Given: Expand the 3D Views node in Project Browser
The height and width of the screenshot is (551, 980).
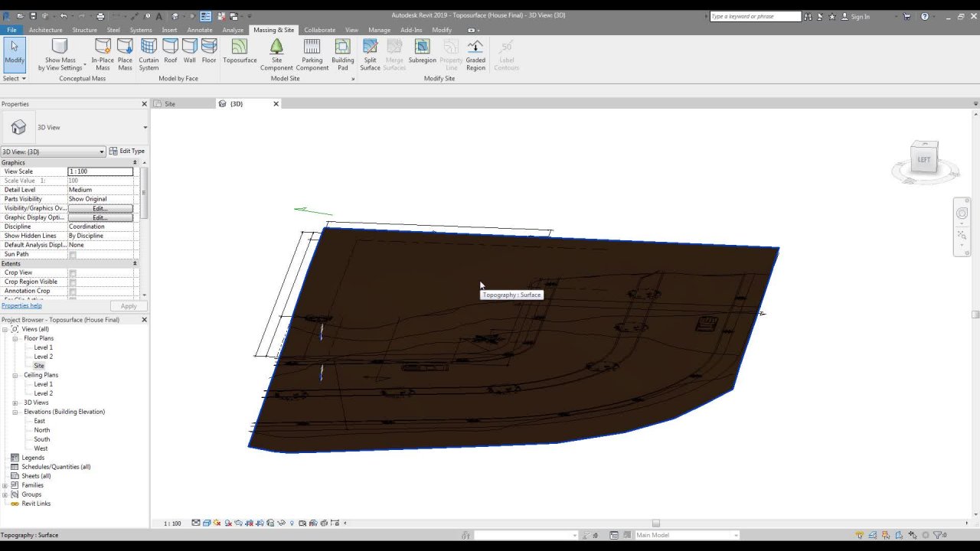Looking at the screenshot, I should 15,402.
